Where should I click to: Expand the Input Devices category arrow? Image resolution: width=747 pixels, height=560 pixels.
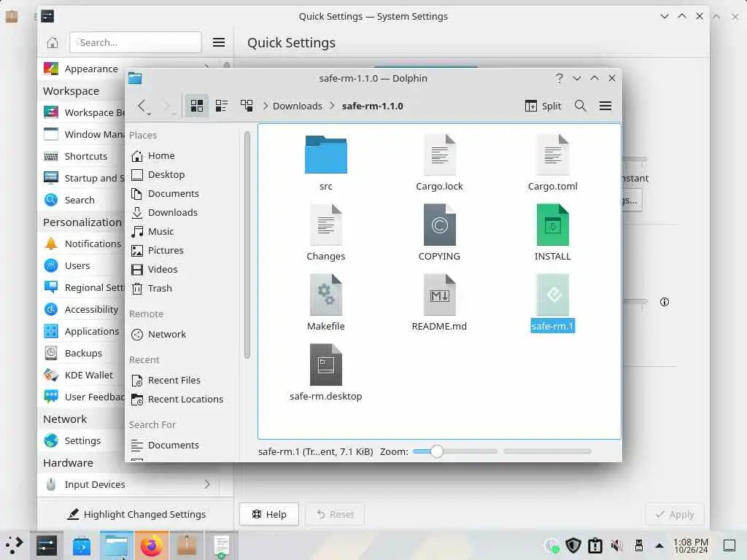pos(207,484)
